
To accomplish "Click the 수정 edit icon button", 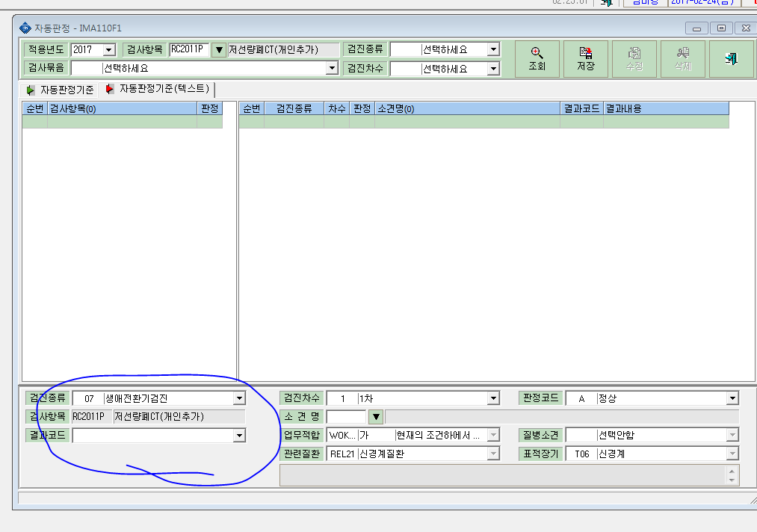I will pos(634,59).
